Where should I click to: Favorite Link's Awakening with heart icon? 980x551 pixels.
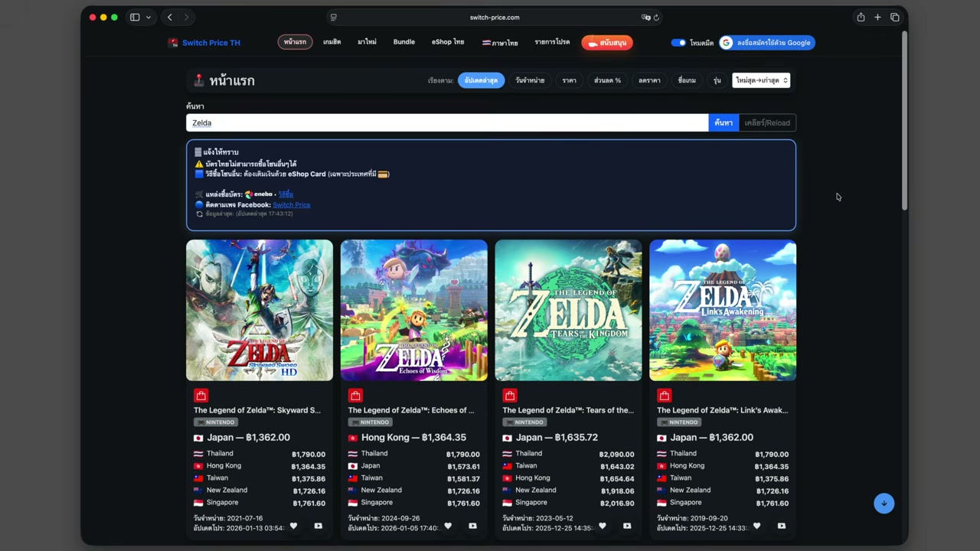(757, 526)
